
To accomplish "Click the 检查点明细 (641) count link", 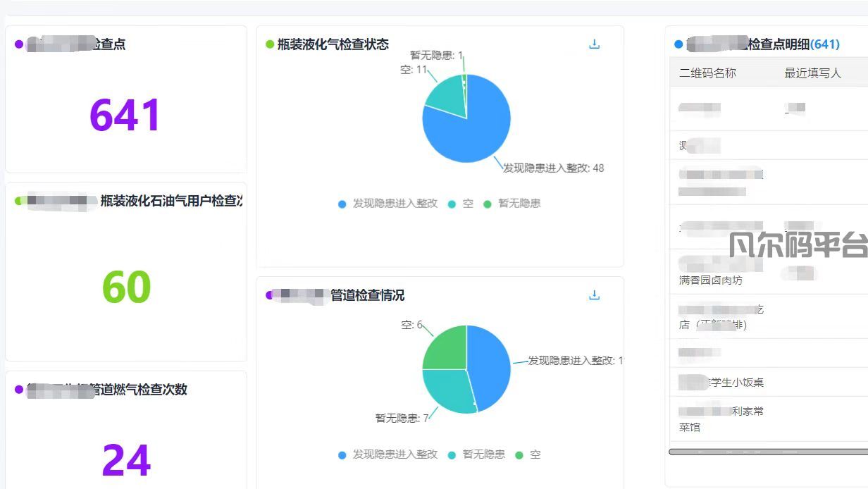I will point(825,44).
